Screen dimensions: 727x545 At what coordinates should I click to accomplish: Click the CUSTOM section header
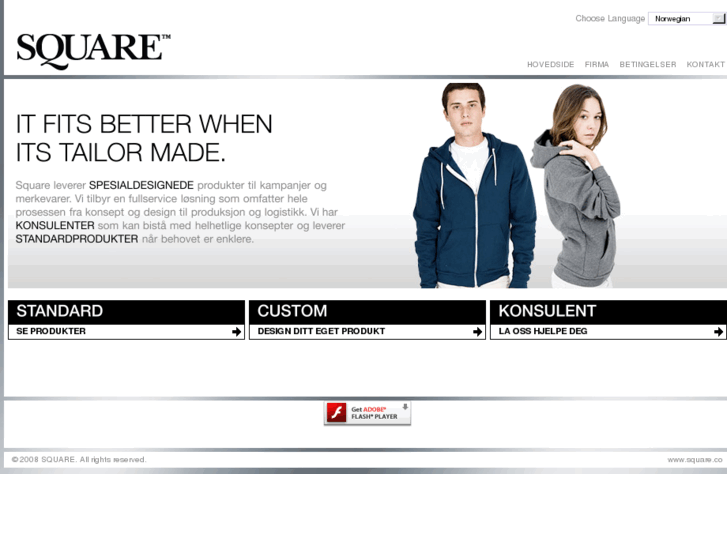pos(367,311)
